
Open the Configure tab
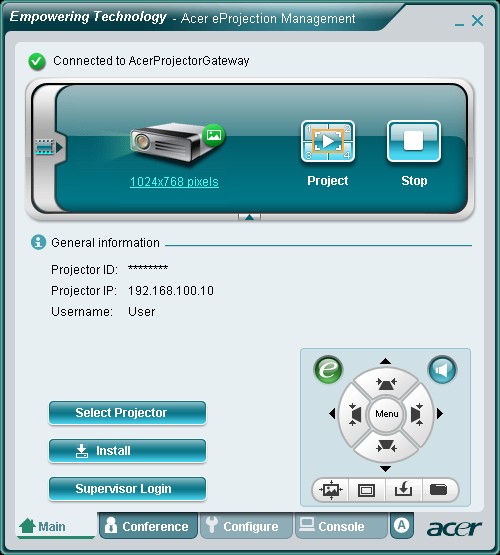(246, 526)
